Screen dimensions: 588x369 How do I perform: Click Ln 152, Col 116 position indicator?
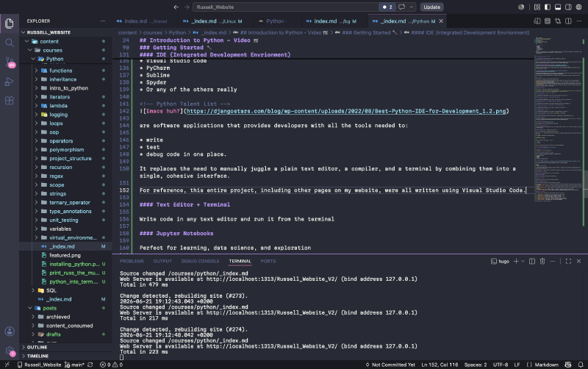click(440, 365)
